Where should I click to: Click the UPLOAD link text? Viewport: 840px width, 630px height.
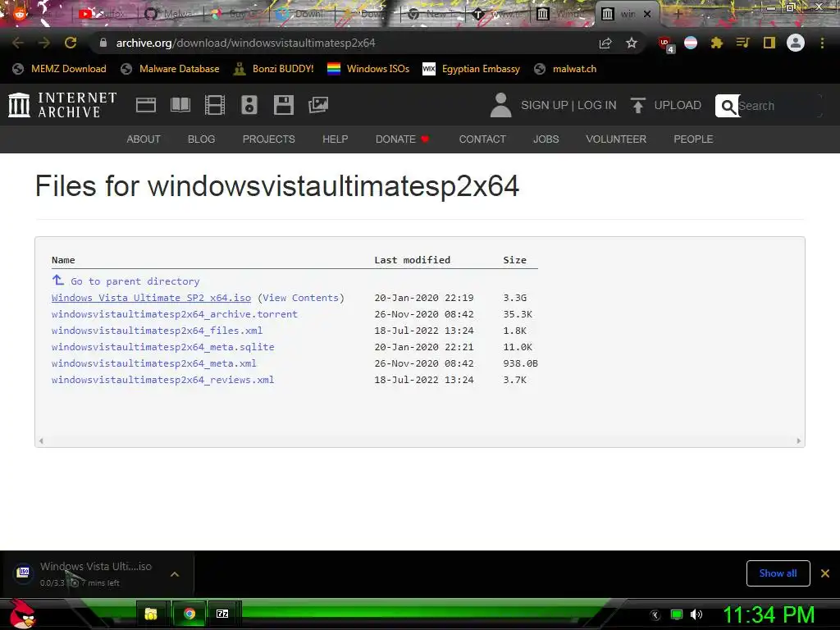click(x=678, y=105)
